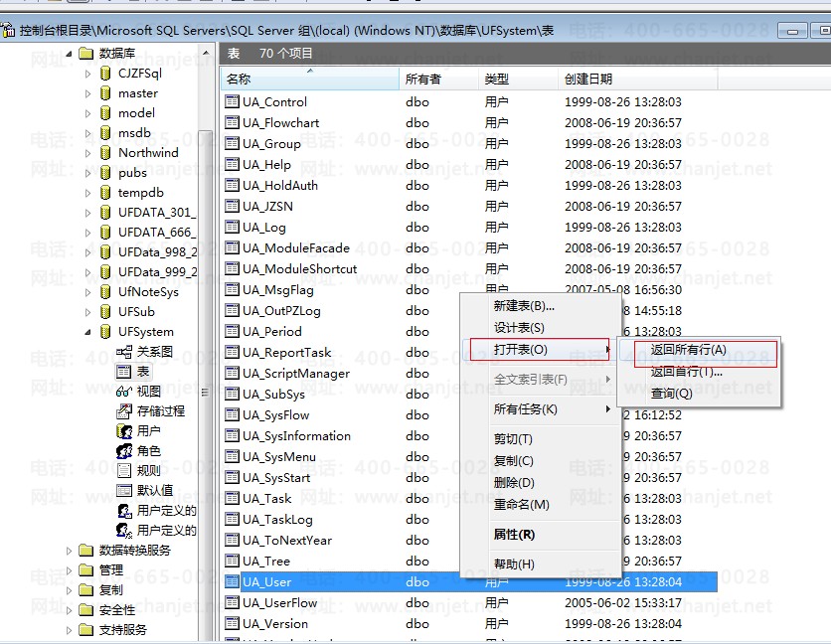Choose 剪切(T) from context menu
The height and width of the screenshot is (644, 831).
pos(541,439)
